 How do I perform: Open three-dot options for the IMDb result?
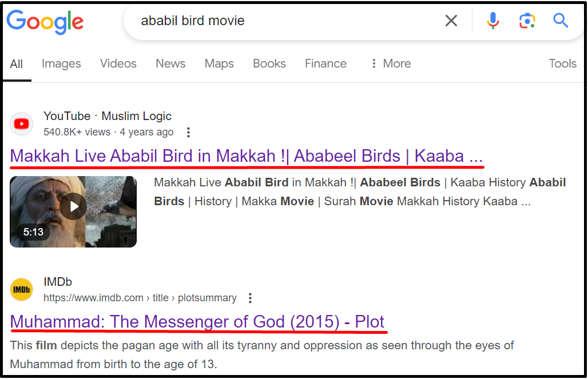pyautogui.click(x=250, y=298)
